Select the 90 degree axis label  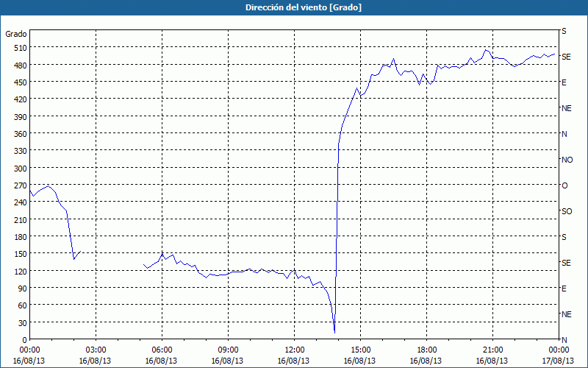tap(23, 289)
